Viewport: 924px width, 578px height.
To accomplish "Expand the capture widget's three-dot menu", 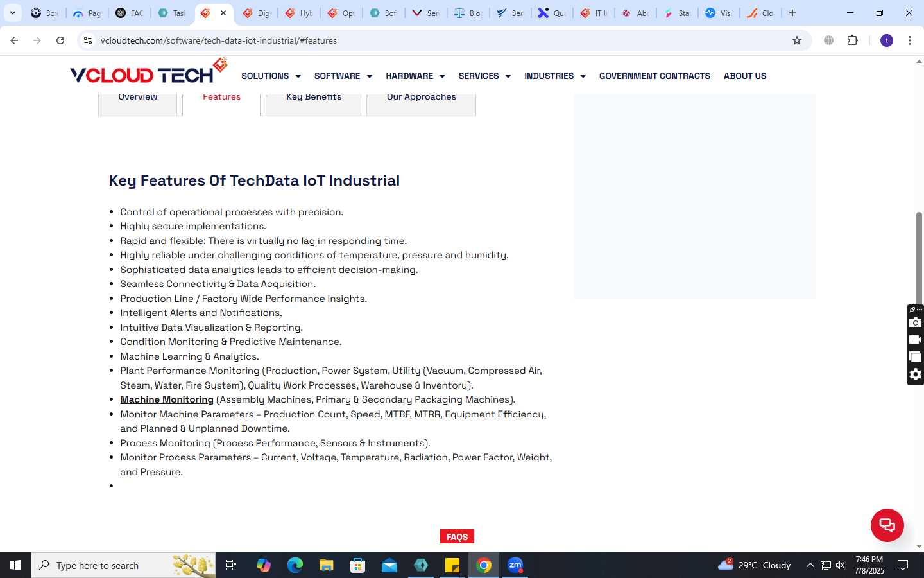I will [920, 309].
